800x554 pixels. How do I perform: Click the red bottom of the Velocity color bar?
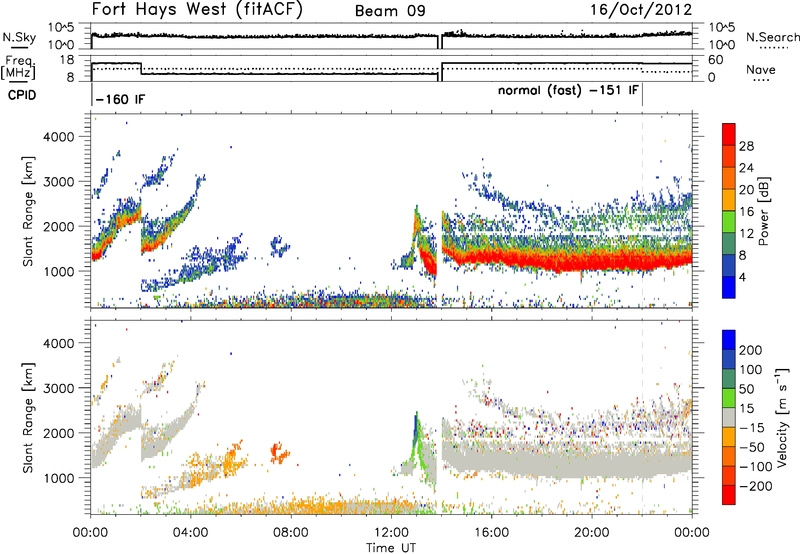729,495
